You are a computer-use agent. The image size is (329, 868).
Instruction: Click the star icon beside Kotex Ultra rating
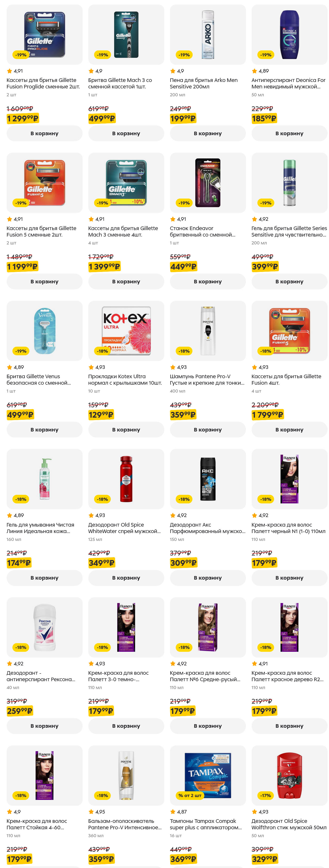pos(91,367)
